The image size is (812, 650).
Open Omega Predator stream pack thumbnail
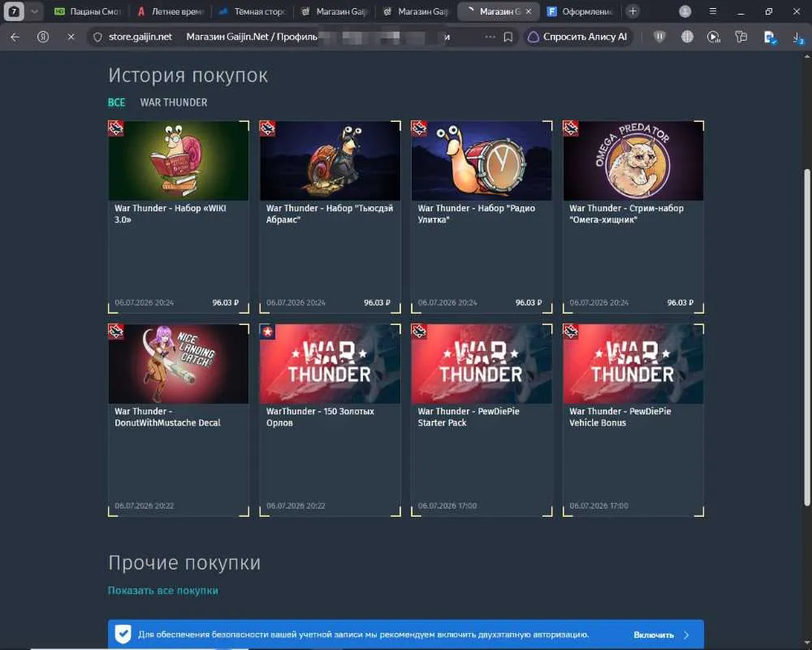coord(633,161)
